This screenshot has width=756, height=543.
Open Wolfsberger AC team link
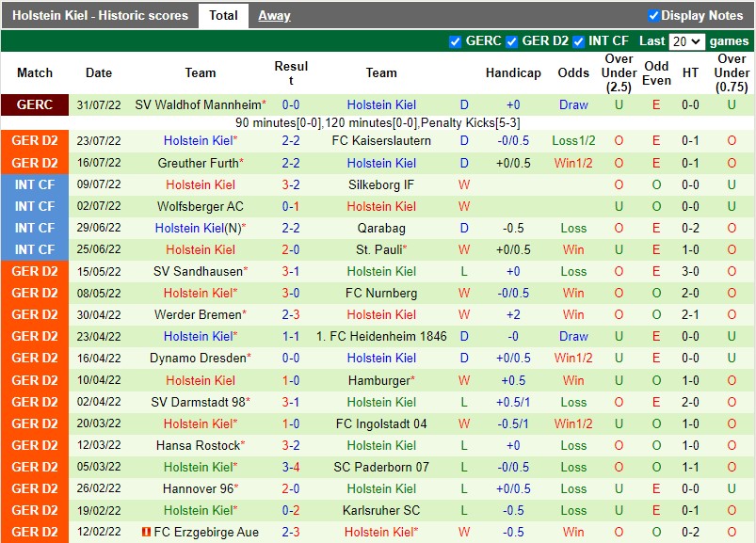(x=201, y=206)
